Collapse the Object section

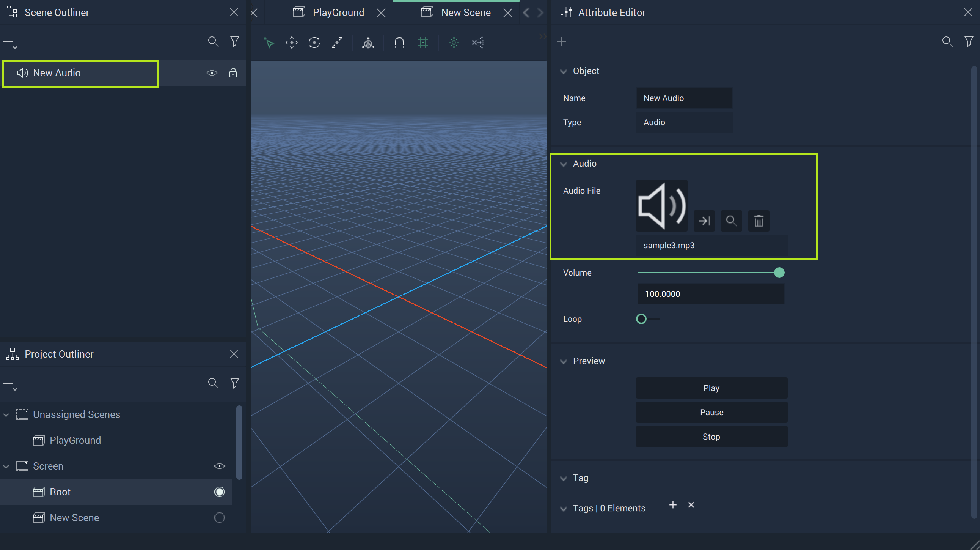(x=564, y=72)
